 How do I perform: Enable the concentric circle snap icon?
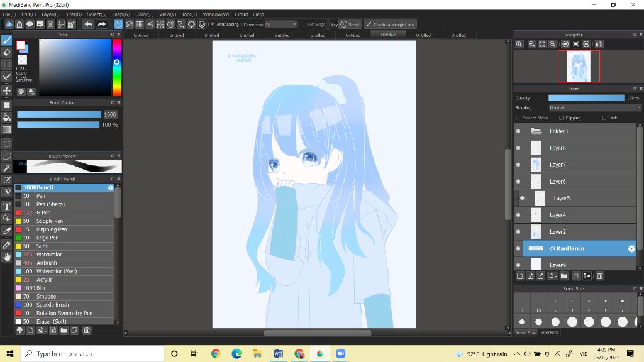[170, 25]
